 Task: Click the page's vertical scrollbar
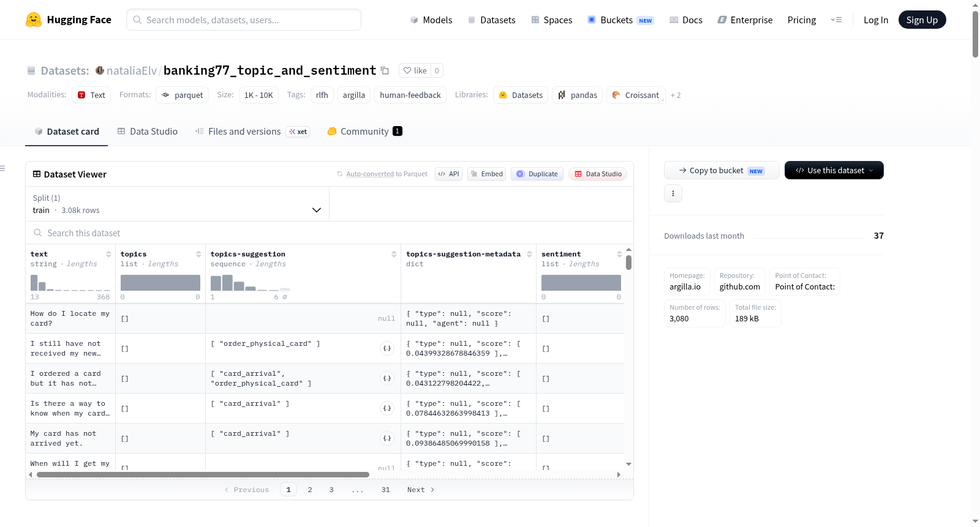pos(975,34)
